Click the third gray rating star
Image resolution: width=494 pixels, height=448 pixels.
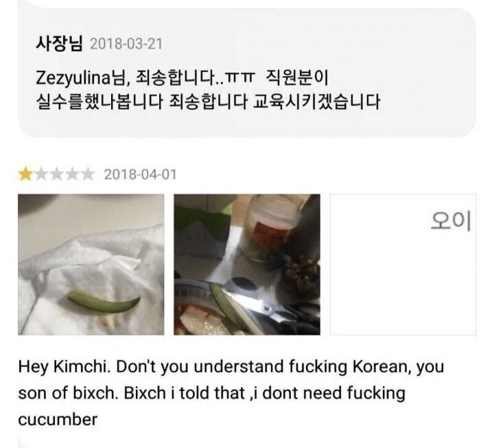[x=56, y=174]
